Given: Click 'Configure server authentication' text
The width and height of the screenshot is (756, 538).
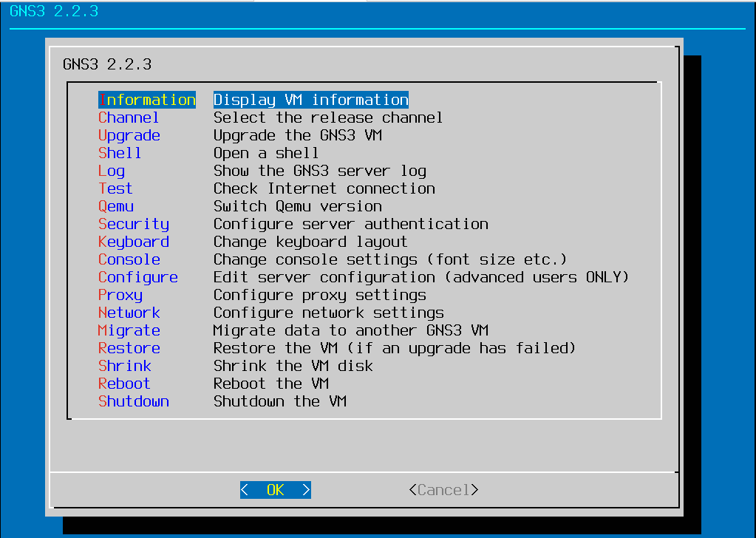Looking at the screenshot, I should [351, 225].
